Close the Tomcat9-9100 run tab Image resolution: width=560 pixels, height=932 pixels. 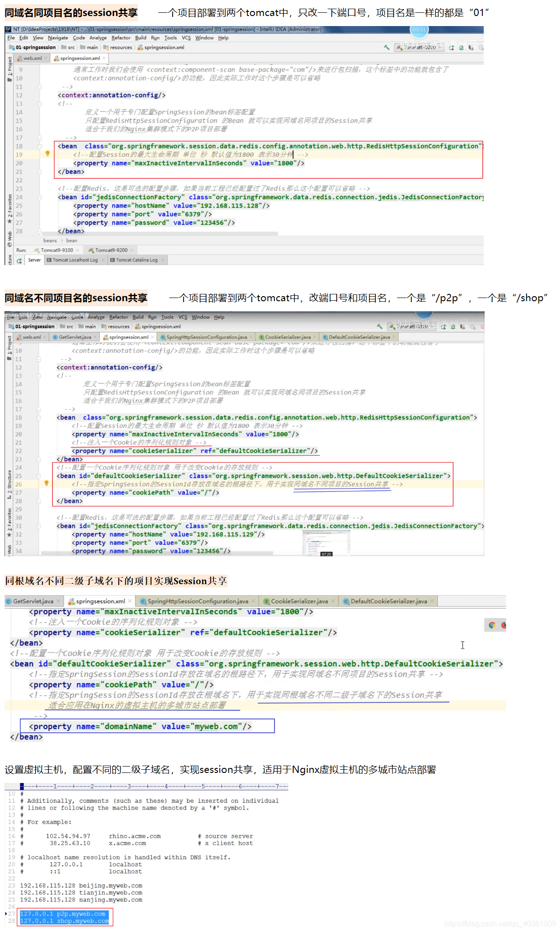[77, 250]
